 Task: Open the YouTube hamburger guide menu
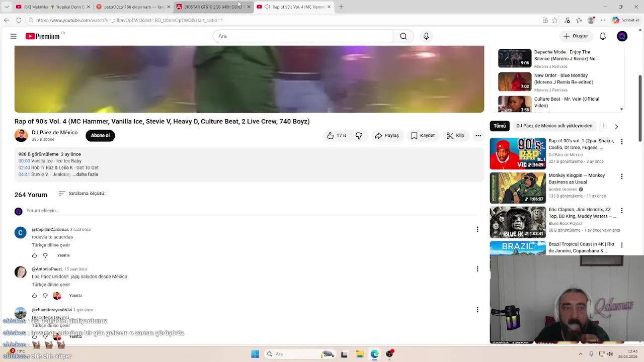point(14,36)
